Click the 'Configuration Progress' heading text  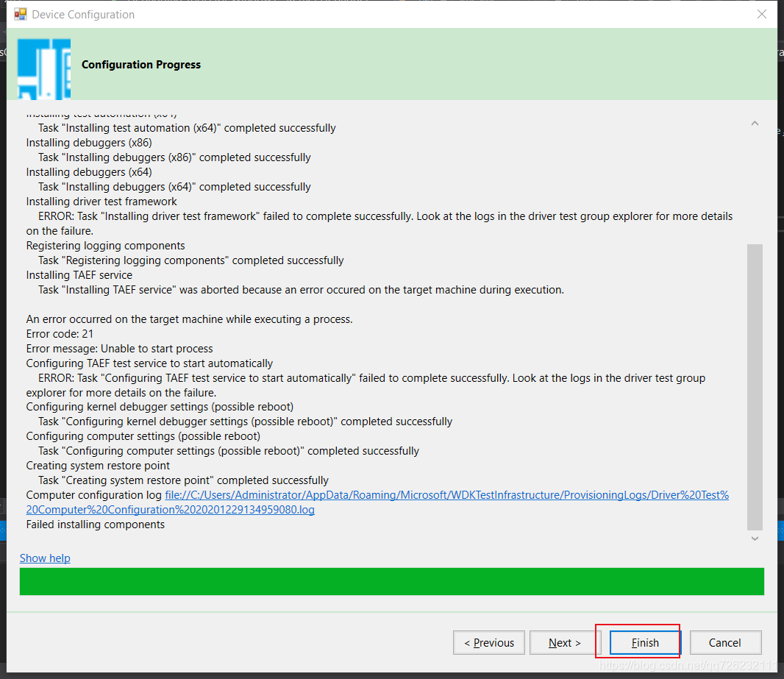pos(141,65)
